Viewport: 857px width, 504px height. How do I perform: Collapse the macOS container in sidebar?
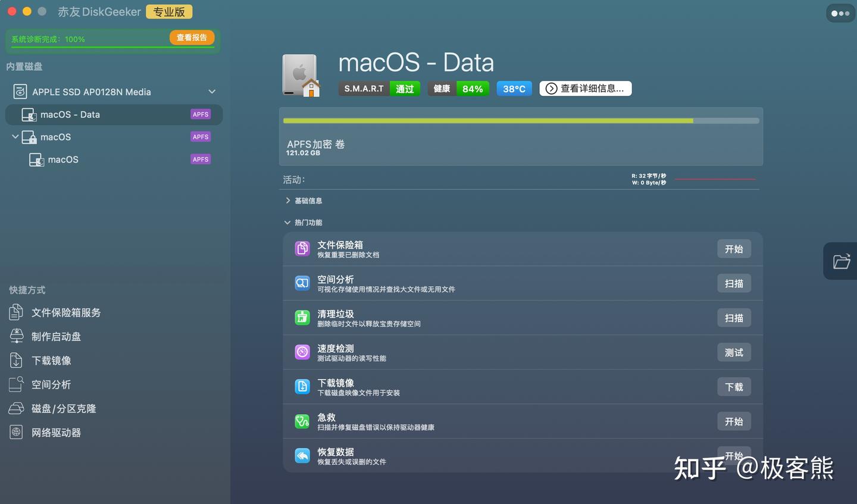point(15,137)
